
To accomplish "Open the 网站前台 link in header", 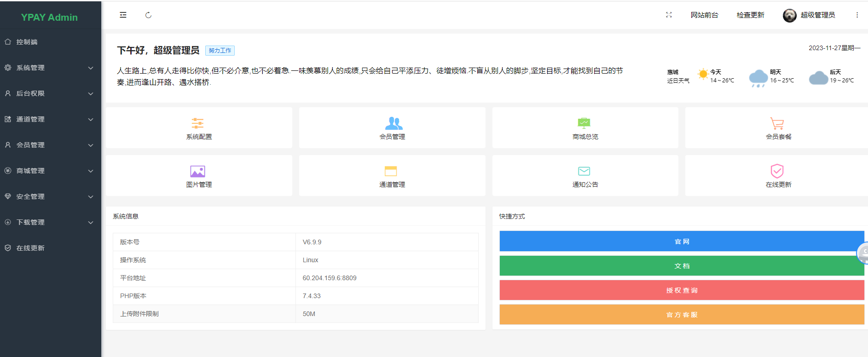I will click(x=704, y=15).
